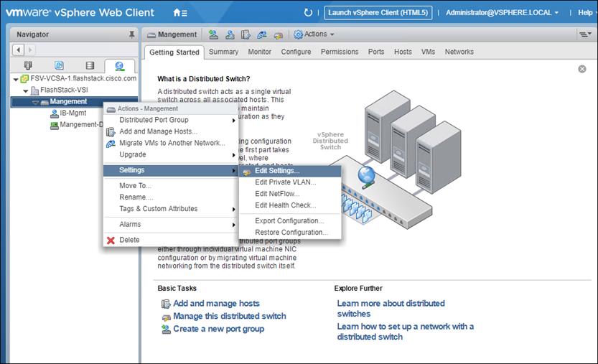Viewport: 598px width, 364px height.
Task: Switch to VMs and Templates navigator view
Action: coord(59,65)
